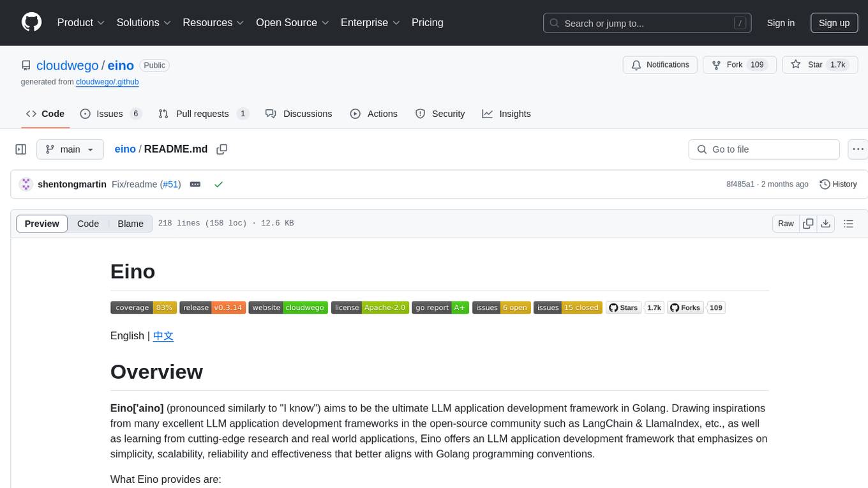Open the main branch dropdown
This screenshot has height=488, width=868.
pos(70,149)
